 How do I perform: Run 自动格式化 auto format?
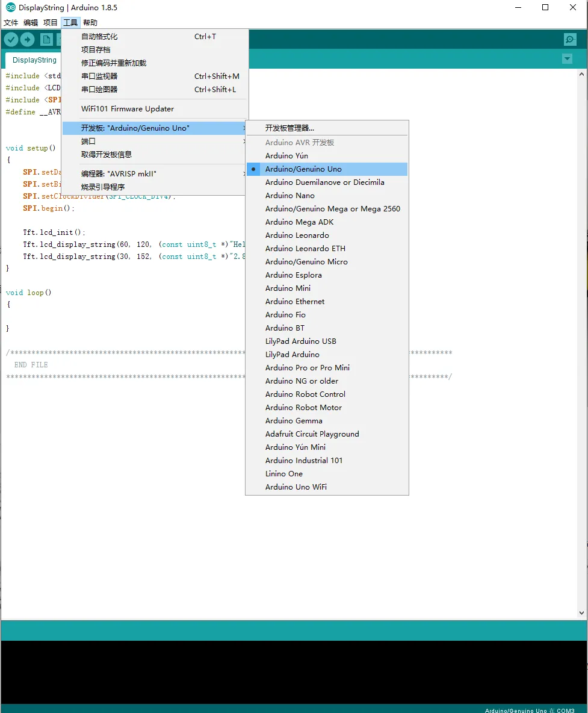(x=155, y=37)
